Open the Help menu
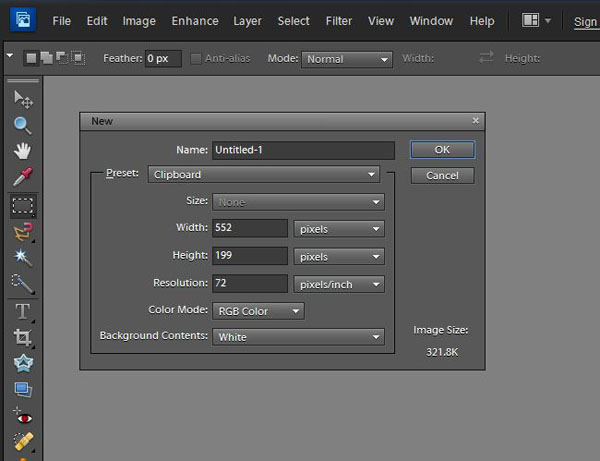The width and height of the screenshot is (600, 461). point(482,21)
